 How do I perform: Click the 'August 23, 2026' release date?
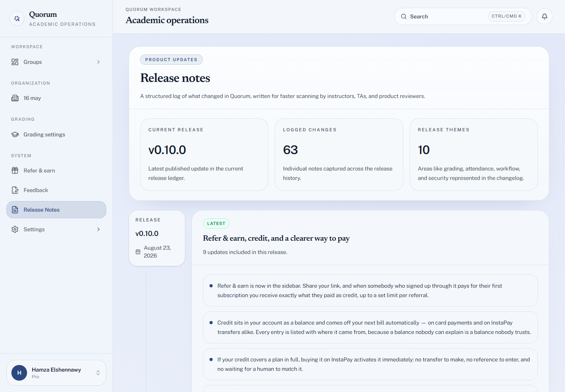click(x=157, y=252)
